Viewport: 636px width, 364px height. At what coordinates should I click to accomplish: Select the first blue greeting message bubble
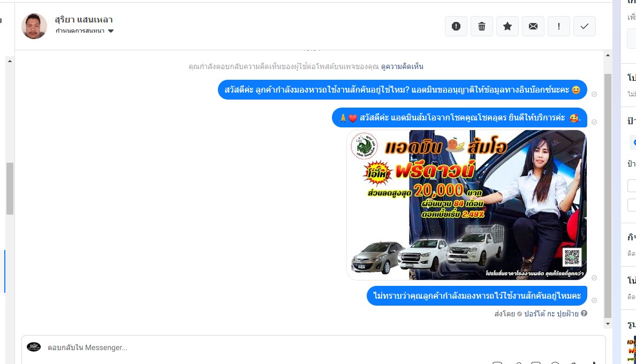(403, 89)
